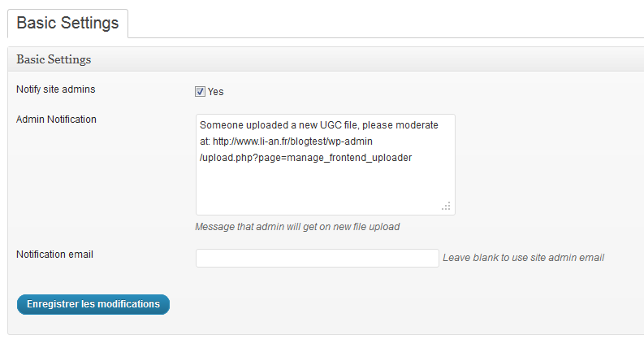The width and height of the screenshot is (644, 357).
Task: Click the Leave blank hint text
Action: point(523,258)
